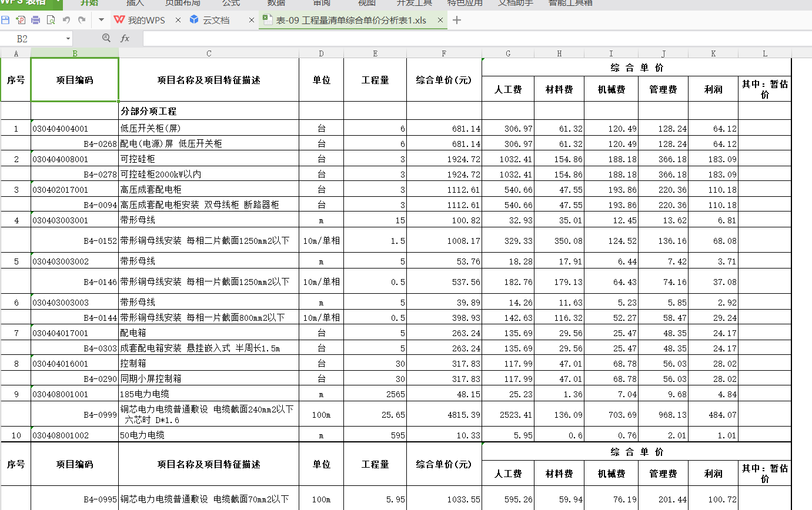
Task: Select the machinery cost cell 703.69
Action: 611,415
